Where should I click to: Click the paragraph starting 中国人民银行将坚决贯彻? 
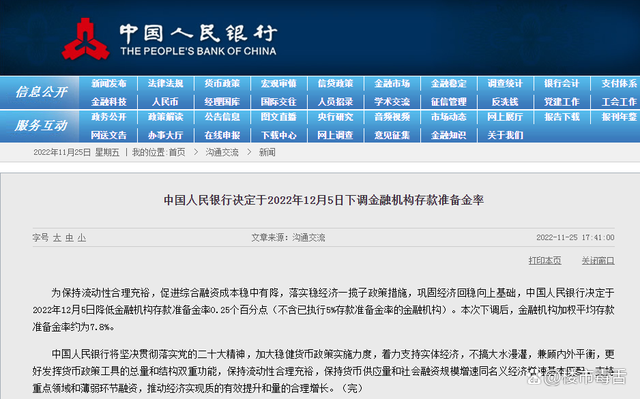coord(324,371)
